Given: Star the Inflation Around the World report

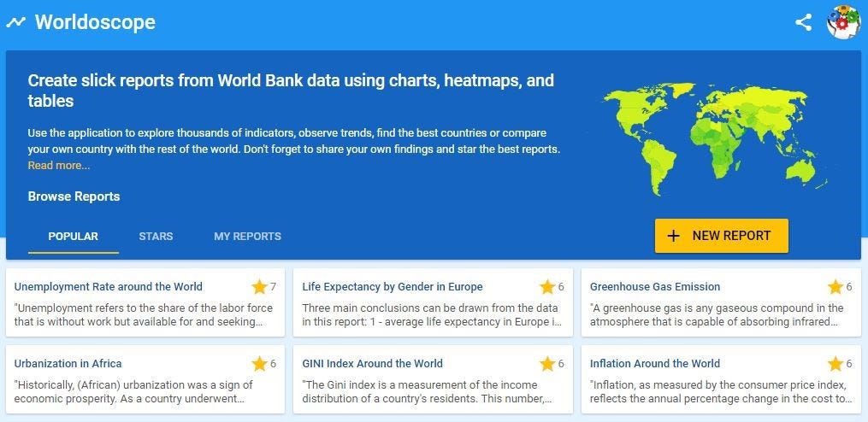Looking at the screenshot, I should click(835, 363).
